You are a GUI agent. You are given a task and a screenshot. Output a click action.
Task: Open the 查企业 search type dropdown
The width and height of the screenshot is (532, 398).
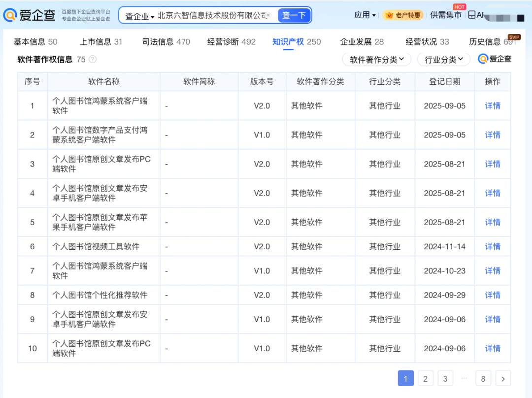(139, 16)
